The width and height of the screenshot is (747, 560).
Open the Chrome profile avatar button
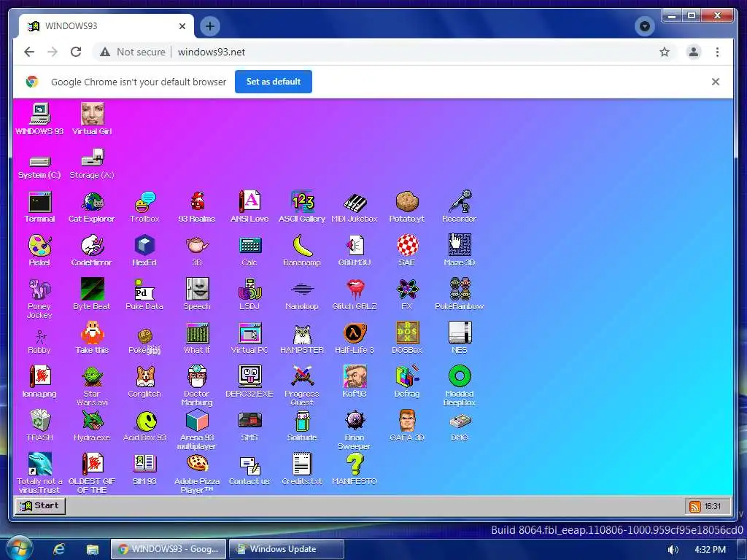[x=694, y=52]
